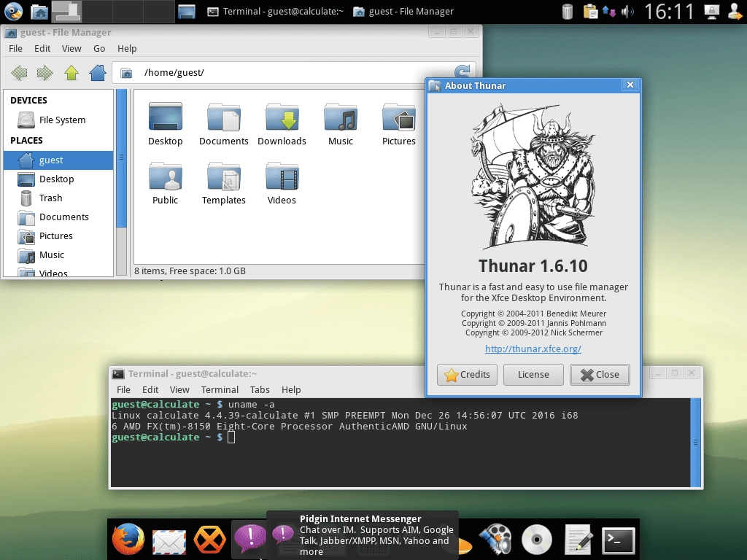This screenshot has width=747, height=560.
Task: Open the http://thunar.xfce.org/ link
Action: [x=533, y=349]
